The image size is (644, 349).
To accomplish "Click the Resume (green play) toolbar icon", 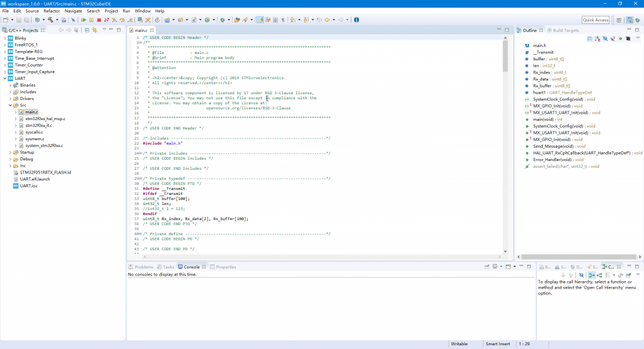I will coord(84,19).
